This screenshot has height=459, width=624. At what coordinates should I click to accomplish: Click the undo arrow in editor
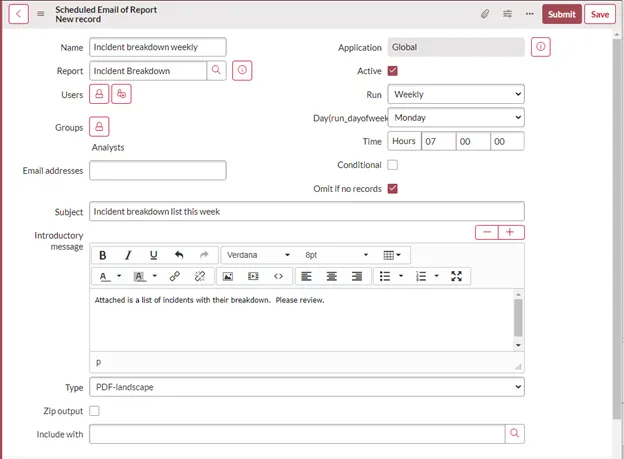point(179,255)
